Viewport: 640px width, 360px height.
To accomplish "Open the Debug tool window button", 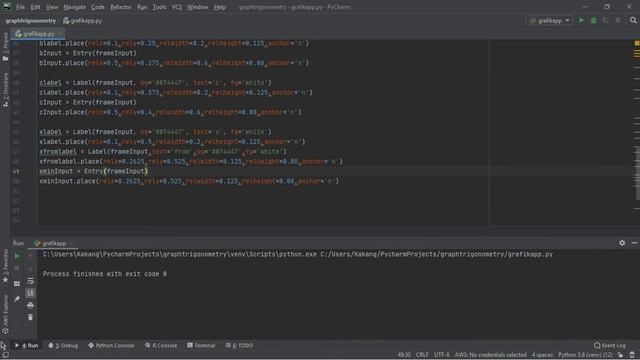I will click(63, 345).
